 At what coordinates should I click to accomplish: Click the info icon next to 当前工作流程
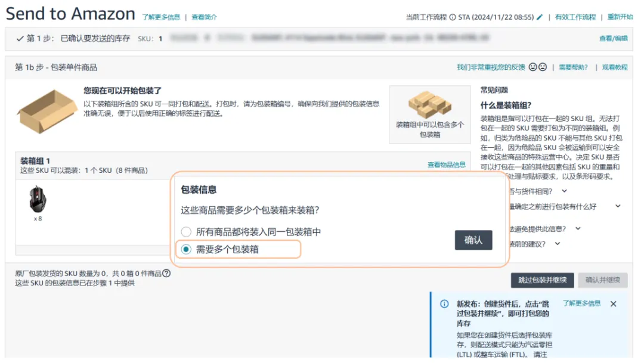(x=453, y=17)
